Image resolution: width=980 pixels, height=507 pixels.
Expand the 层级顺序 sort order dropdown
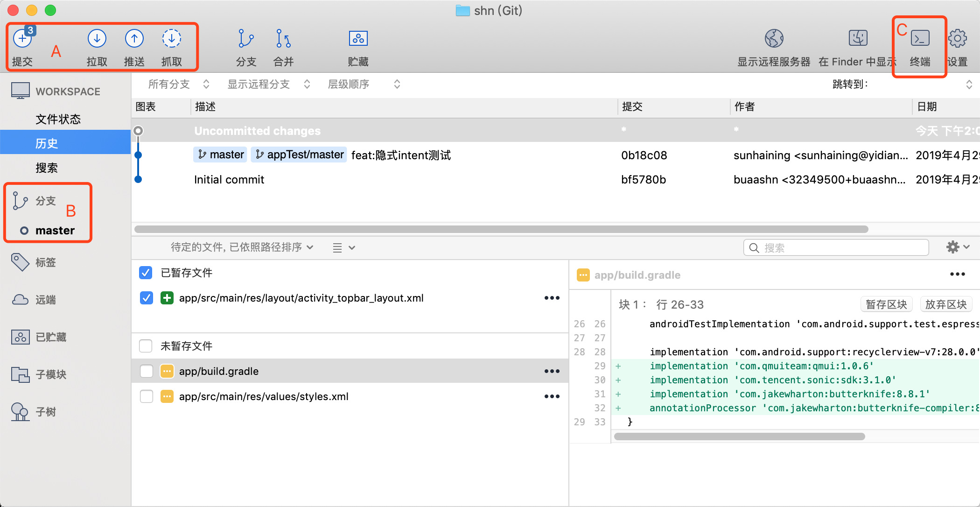coord(364,84)
